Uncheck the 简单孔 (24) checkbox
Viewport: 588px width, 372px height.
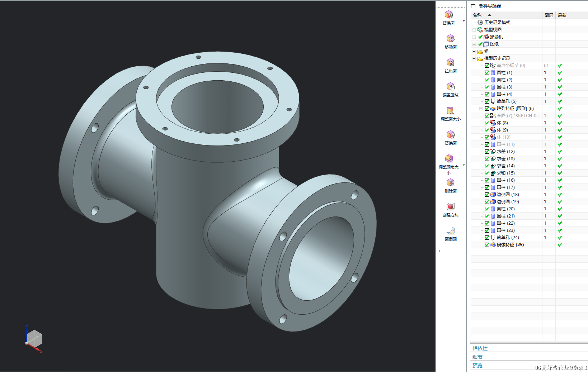click(x=487, y=237)
